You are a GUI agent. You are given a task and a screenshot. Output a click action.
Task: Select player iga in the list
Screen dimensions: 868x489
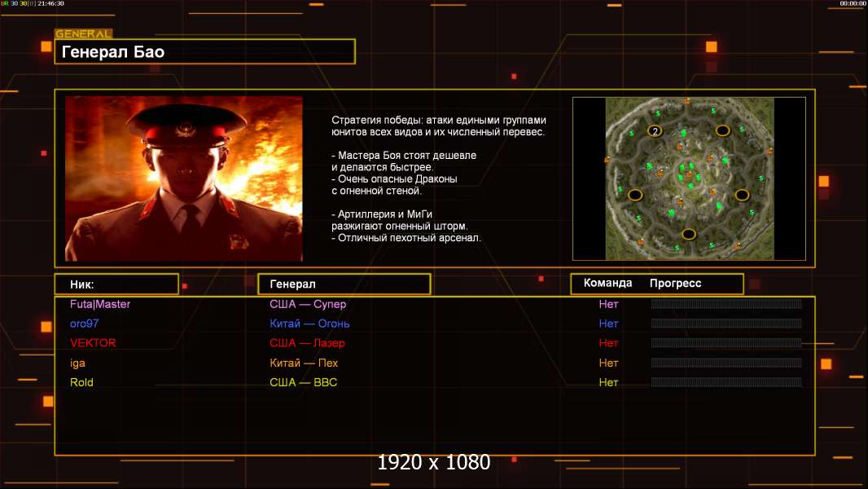[77, 363]
